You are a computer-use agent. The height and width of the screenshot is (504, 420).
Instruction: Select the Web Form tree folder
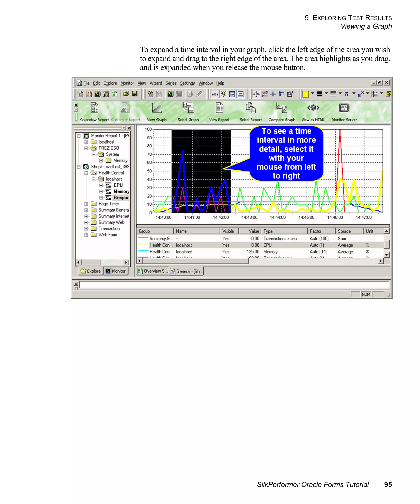point(107,235)
